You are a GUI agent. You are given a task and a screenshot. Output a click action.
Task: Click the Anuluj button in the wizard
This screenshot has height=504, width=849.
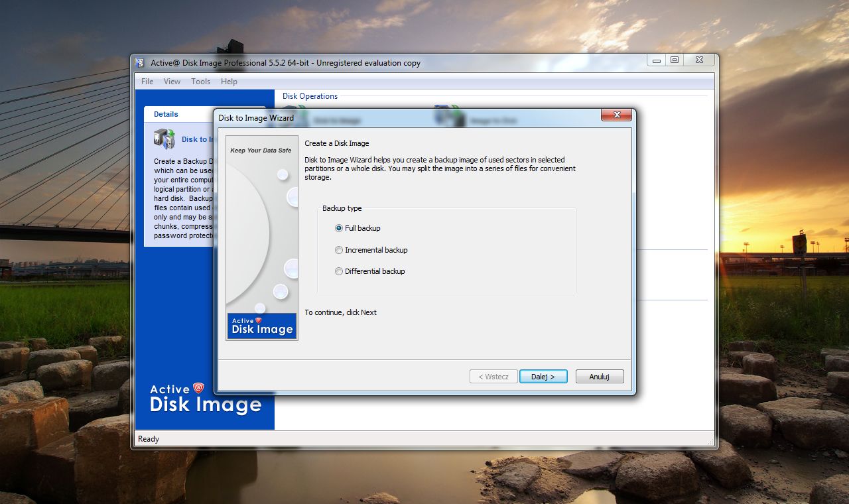600,377
